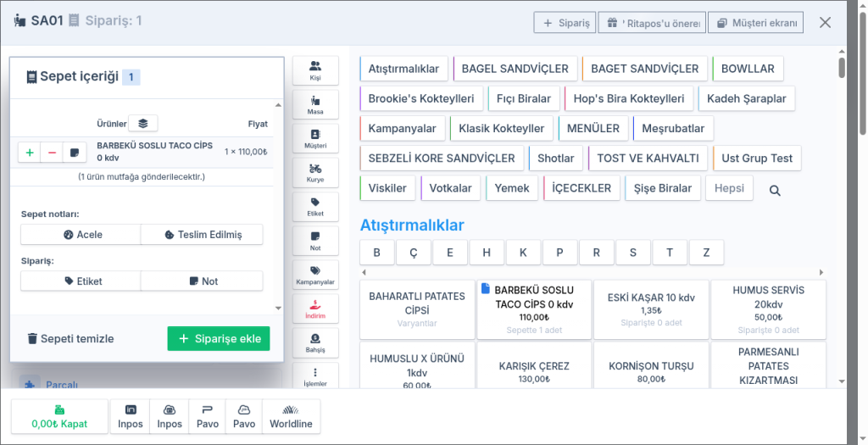Image resolution: width=868 pixels, height=445 pixels.
Task: Mark cart note as Teslim Edilmiş
Action: pyautogui.click(x=202, y=235)
